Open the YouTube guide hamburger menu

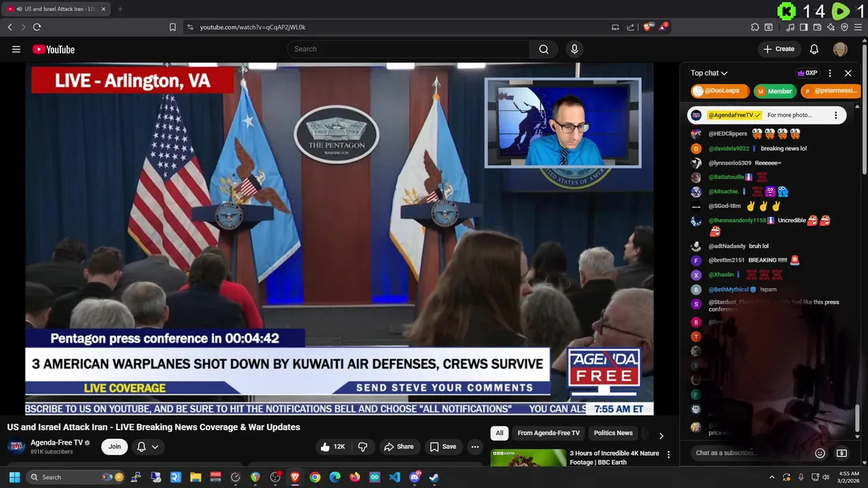(x=16, y=49)
